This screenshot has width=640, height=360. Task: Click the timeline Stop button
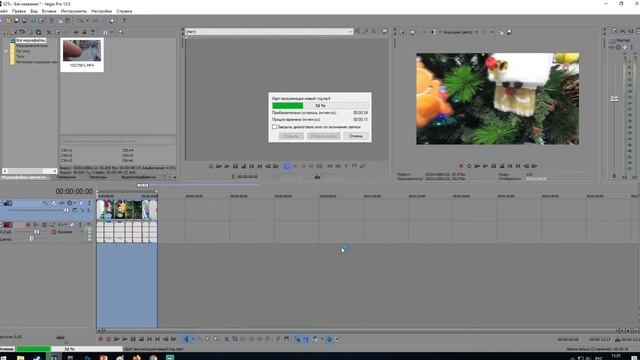click(141, 339)
